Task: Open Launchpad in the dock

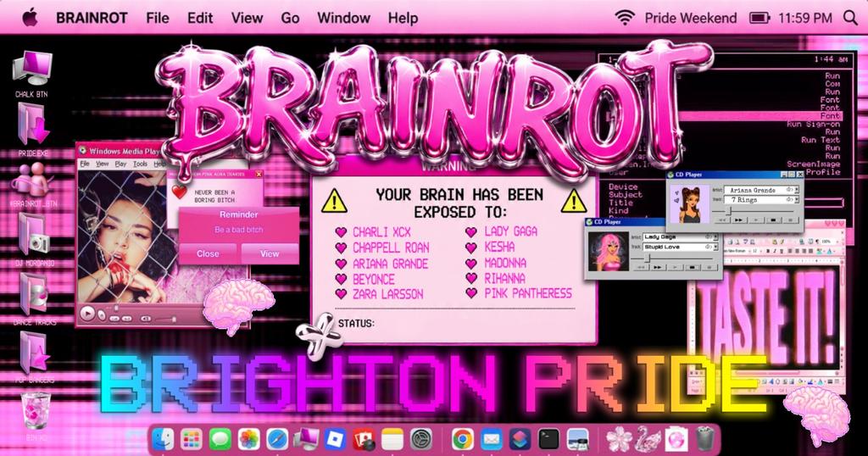Action: 192,440
